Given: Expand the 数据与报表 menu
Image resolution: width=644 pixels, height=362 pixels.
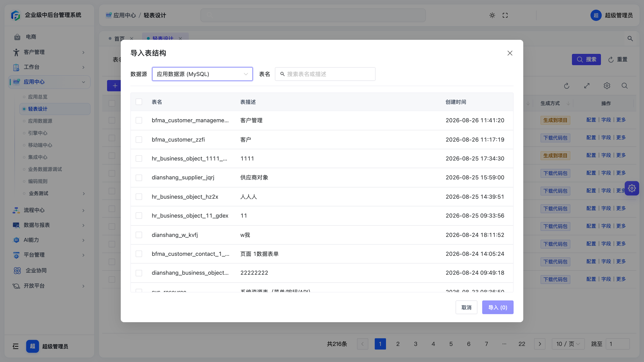Looking at the screenshot, I should [49, 225].
